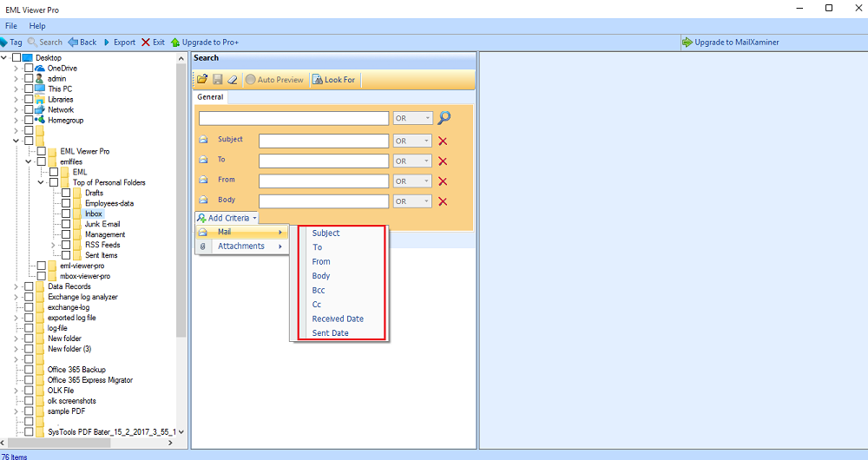Select the General tab
Image resolution: width=868 pixels, height=460 pixels.
(210, 97)
